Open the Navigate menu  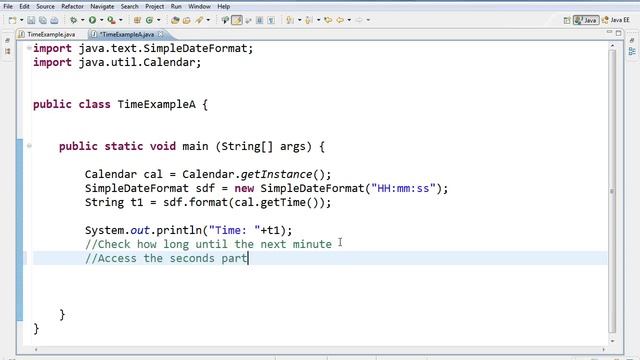102,7
